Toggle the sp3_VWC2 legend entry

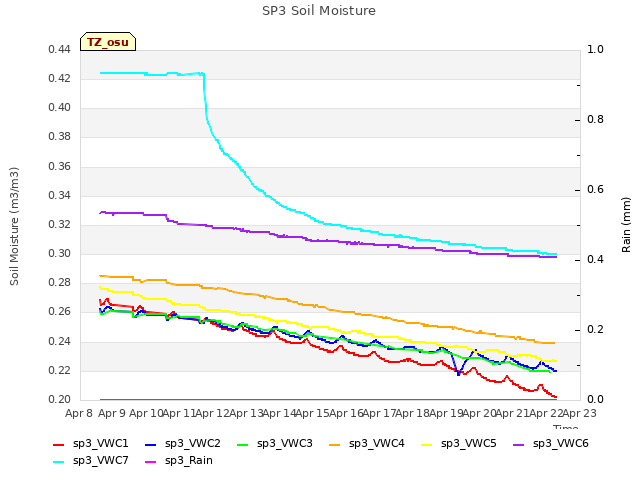pyautogui.click(x=182, y=444)
